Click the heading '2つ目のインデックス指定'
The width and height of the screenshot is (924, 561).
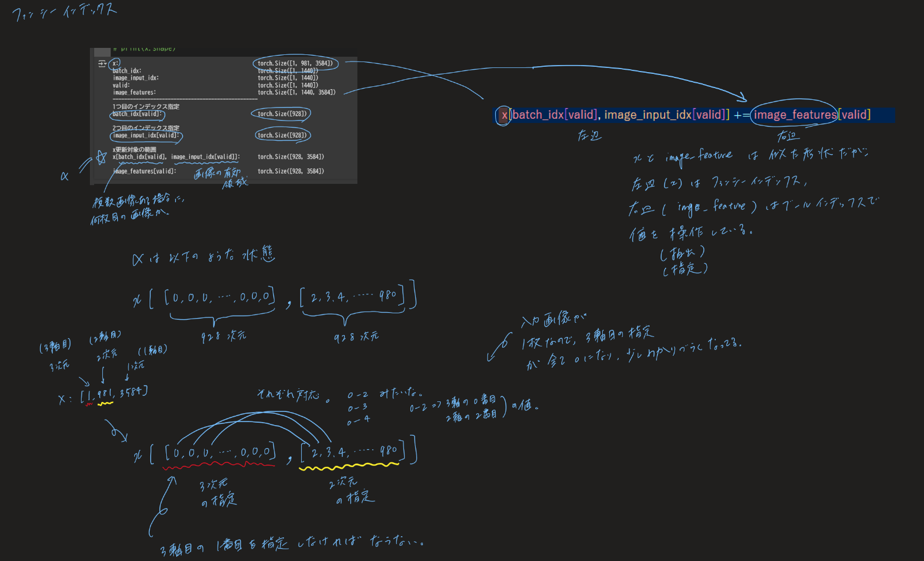click(x=146, y=128)
